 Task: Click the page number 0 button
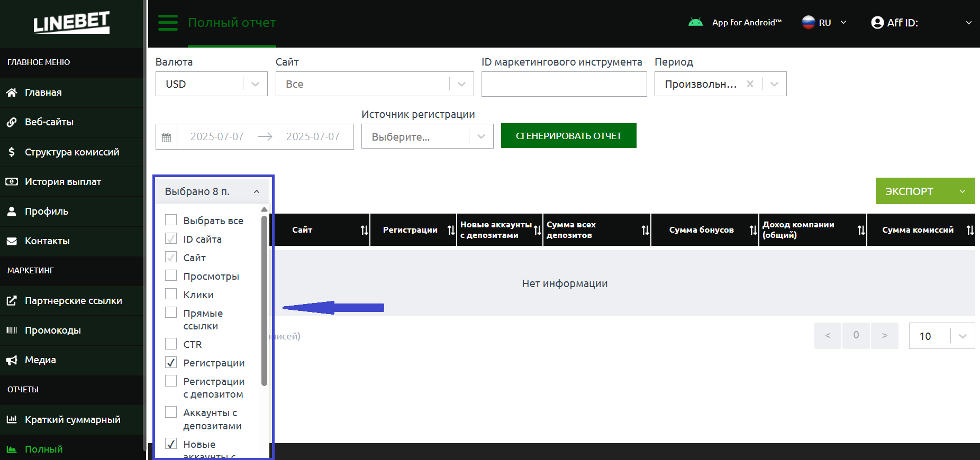pos(856,335)
